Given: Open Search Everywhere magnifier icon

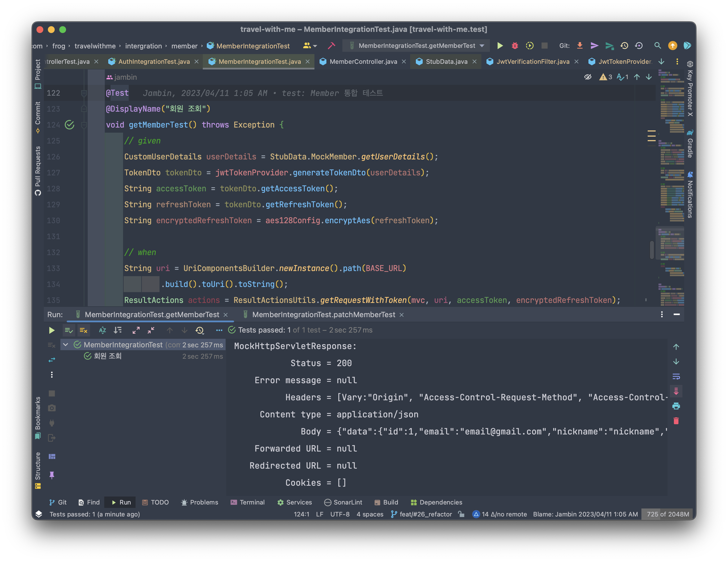Looking at the screenshot, I should point(657,46).
